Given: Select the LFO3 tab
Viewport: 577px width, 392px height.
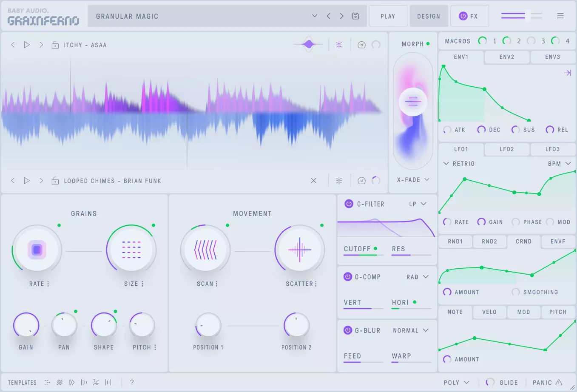Looking at the screenshot, I should 553,149.
